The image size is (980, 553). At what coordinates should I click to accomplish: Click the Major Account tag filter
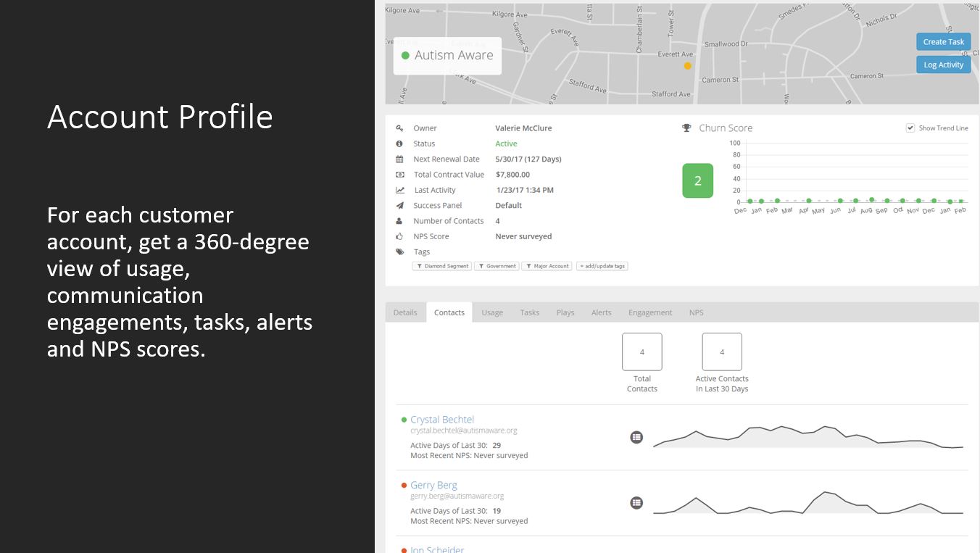[x=547, y=266]
